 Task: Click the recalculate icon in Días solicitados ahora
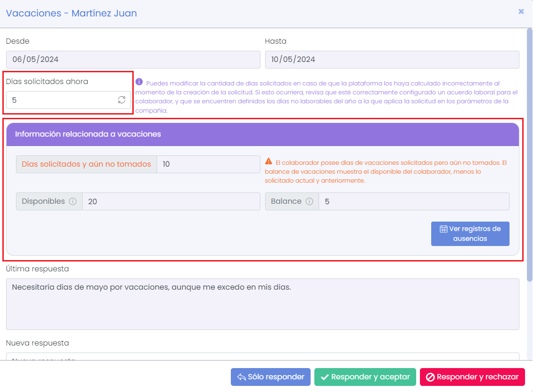pos(122,100)
